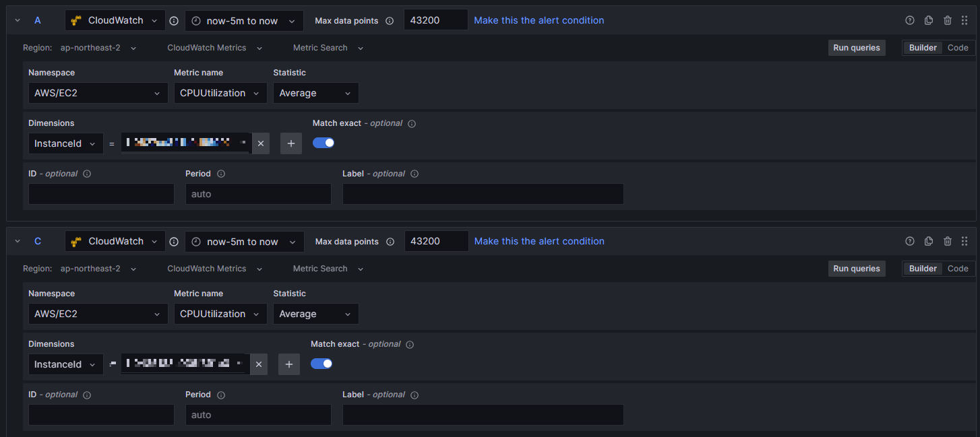This screenshot has width=980, height=437.
Task: Click Max data points info icon in query A
Action: coord(390,21)
